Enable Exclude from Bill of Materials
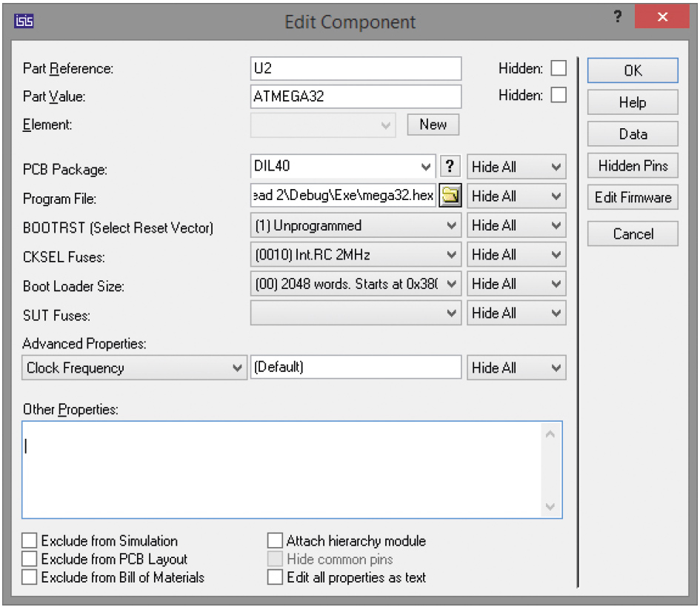 click(x=30, y=577)
